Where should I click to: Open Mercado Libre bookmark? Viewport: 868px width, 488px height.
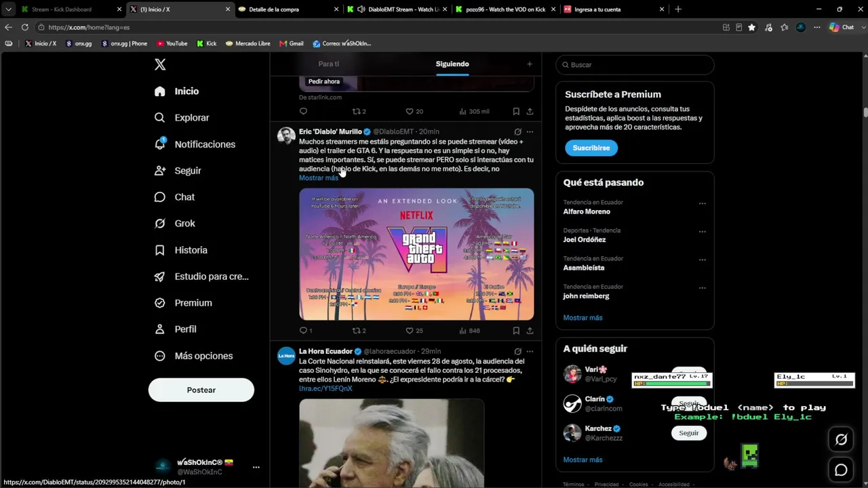pyautogui.click(x=248, y=43)
